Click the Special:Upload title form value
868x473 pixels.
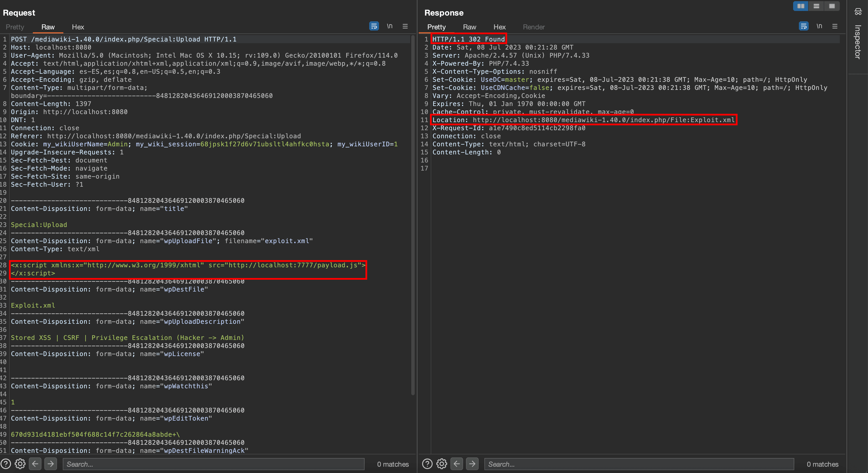(x=39, y=224)
